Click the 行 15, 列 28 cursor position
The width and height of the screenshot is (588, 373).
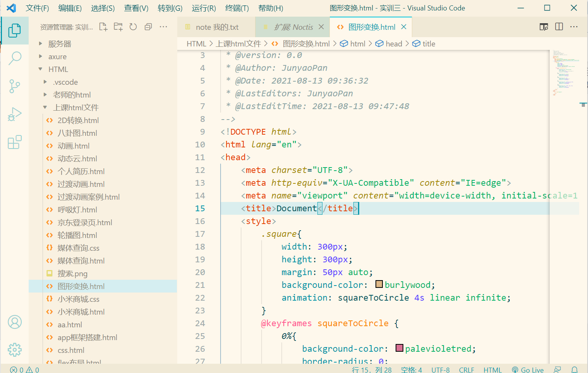coord(372,370)
